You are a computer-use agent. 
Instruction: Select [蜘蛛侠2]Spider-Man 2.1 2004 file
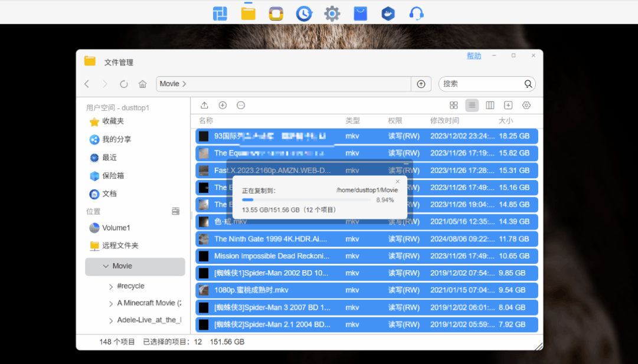(367, 324)
